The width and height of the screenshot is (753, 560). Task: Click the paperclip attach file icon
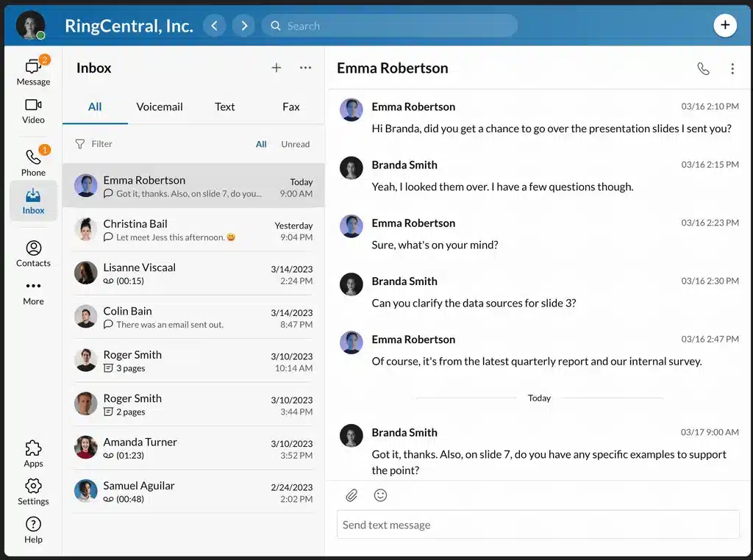[x=352, y=495]
